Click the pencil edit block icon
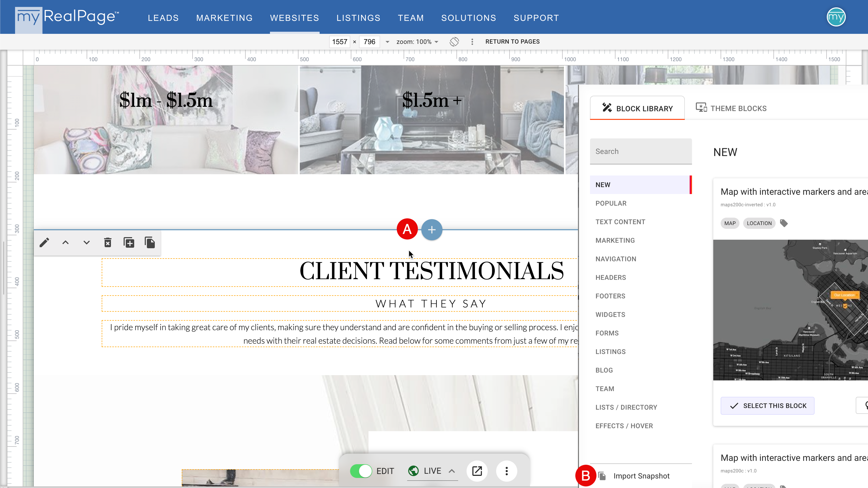Screen dimensions: 868x488 [x=44, y=242]
